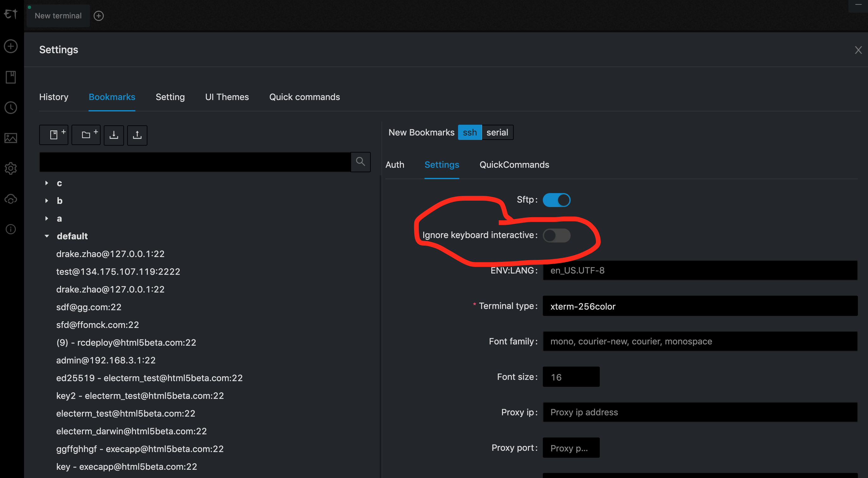The height and width of the screenshot is (478, 868).
Task: Click the settings gear sidebar icon
Action: pos(11,168)
